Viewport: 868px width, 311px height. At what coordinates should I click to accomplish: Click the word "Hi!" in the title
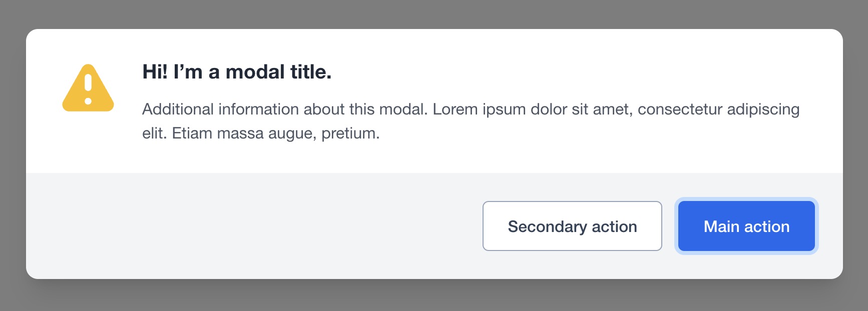pyautogui.click(x=155, y=72)
